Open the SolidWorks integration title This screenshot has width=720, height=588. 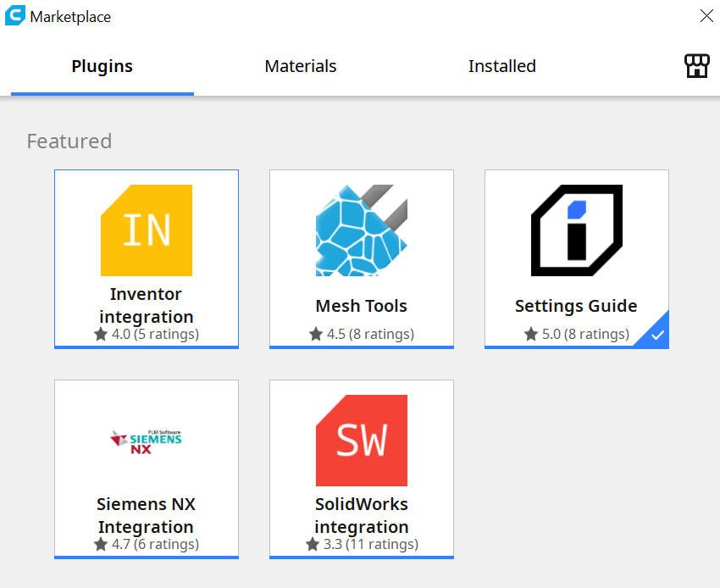362,515
